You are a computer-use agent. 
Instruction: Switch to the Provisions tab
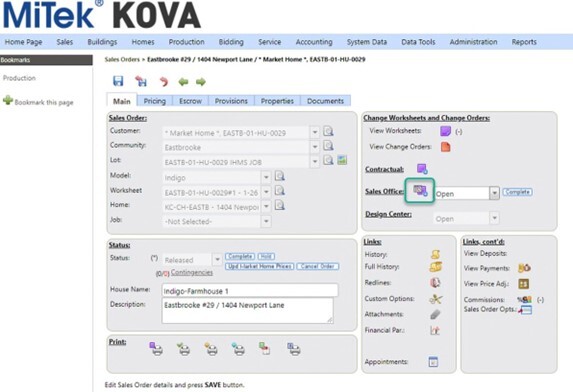231,101
